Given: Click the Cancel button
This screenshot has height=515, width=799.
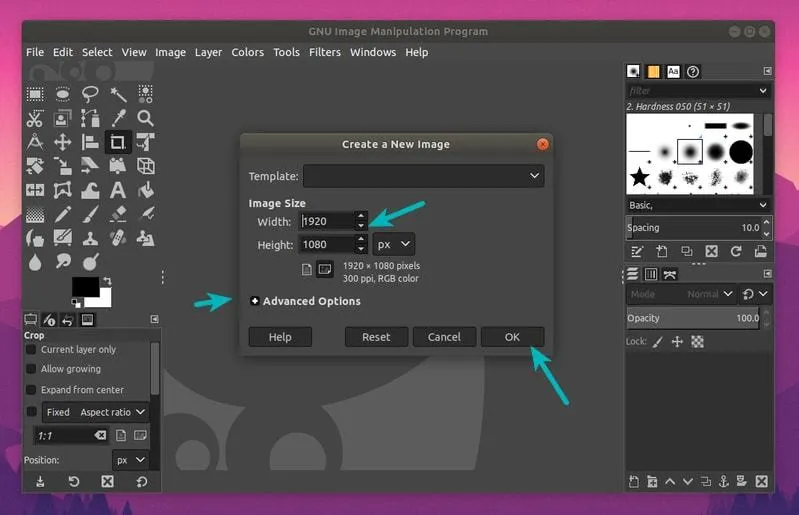Looking at the screenshot, I should pos(444,337).
